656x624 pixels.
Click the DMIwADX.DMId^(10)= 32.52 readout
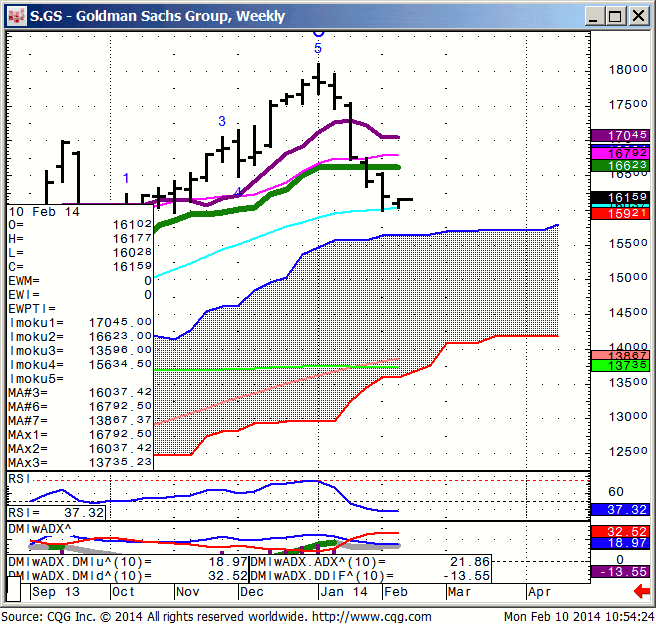click(x=128, y=576)
